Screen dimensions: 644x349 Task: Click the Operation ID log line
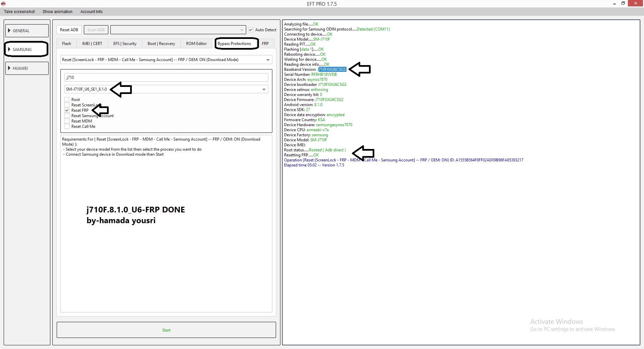tap(404, 160)
